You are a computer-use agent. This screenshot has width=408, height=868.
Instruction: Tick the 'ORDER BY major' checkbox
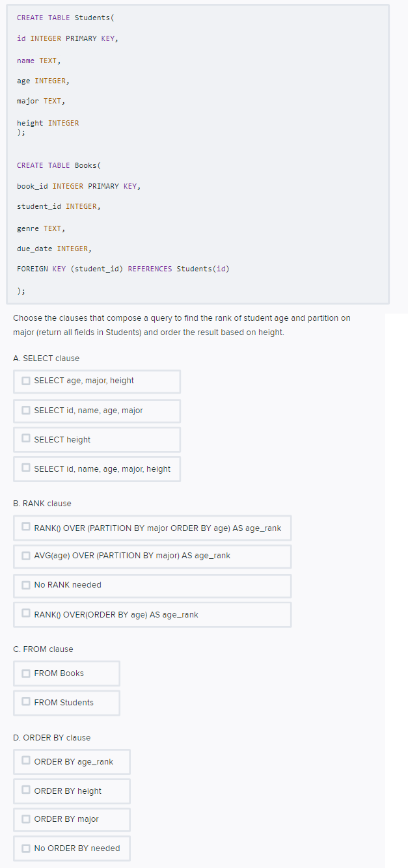click(26, 819)
